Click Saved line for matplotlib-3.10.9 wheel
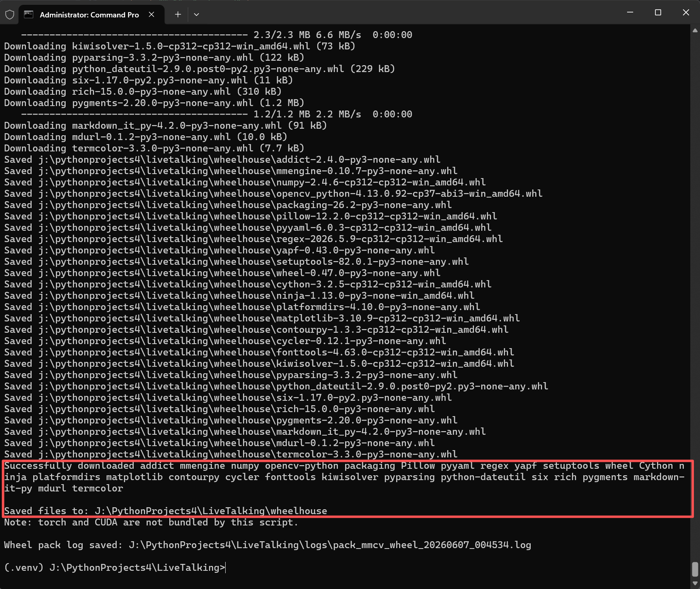 [x=262, y=318]
